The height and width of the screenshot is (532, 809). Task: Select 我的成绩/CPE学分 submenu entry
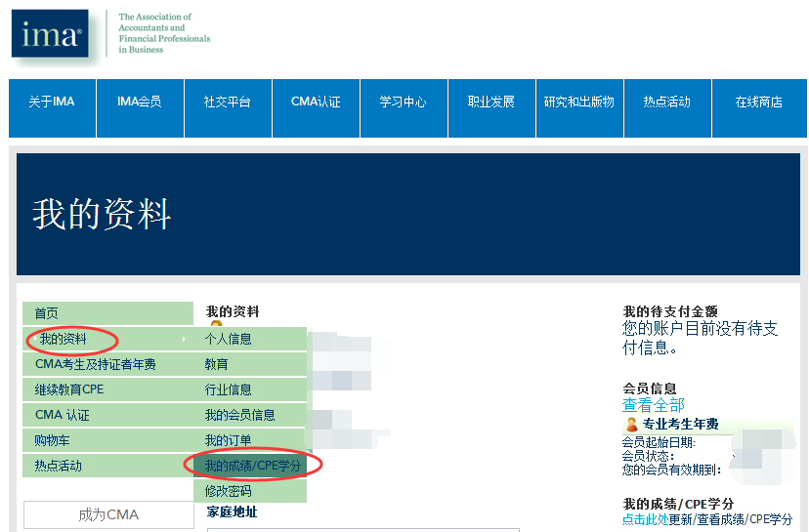250,466
